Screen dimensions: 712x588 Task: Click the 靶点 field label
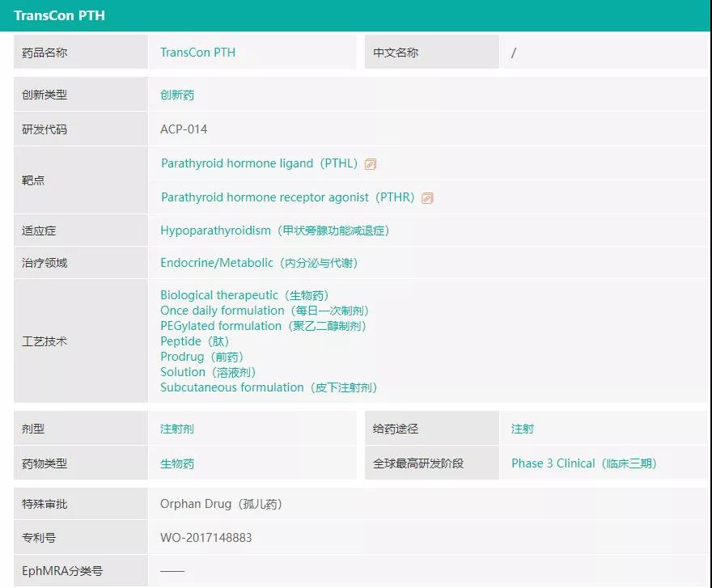[33, 180]
